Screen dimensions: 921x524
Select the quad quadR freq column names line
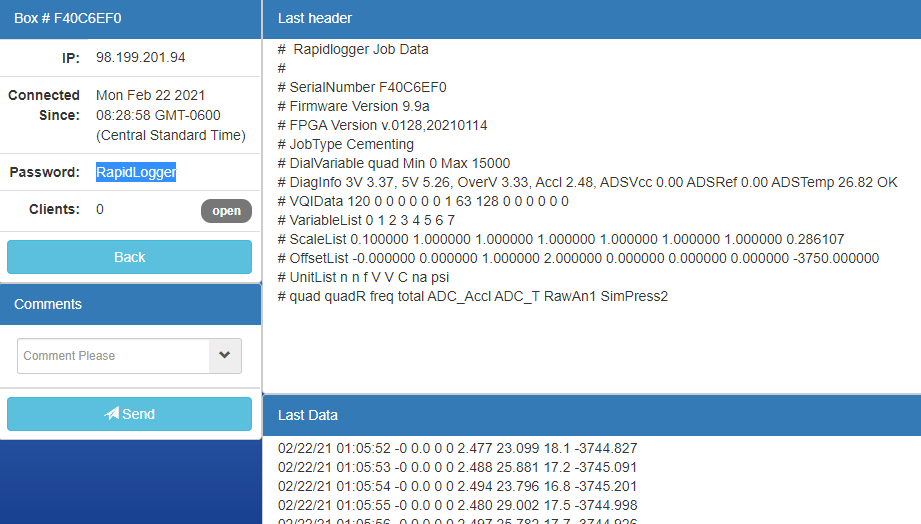473,296
